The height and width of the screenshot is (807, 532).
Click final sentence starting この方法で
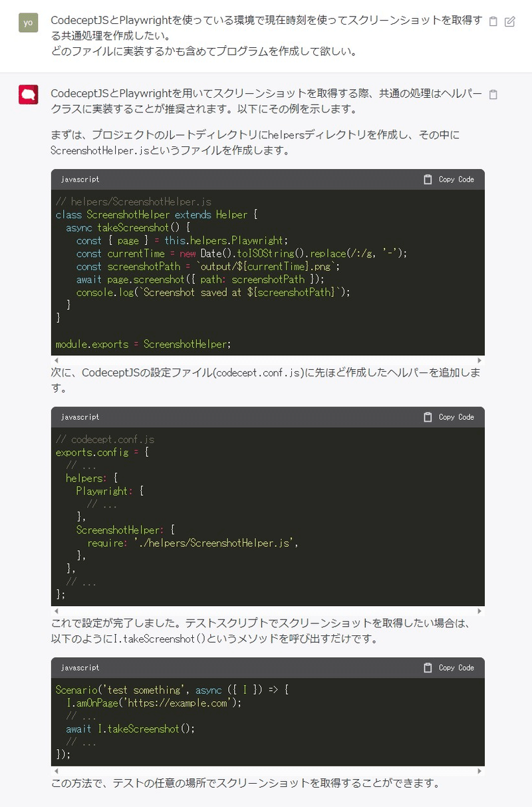245,783
